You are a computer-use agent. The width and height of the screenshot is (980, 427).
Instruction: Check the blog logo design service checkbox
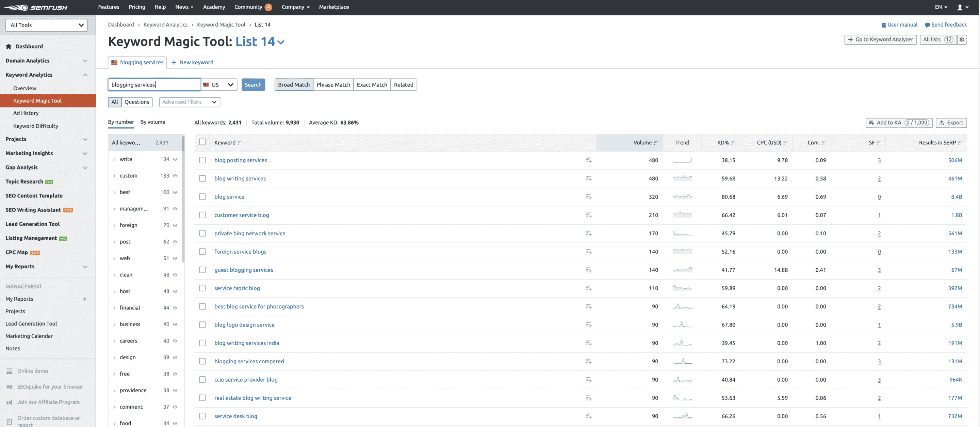[x=202, y=325]
